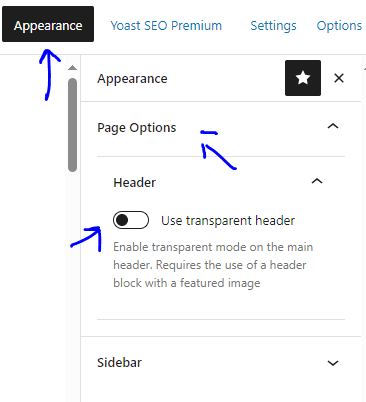The height and width of the screenshot is (402, 366).
Task: Select the highlighted Appearance tab button
Action: [48, 24]
